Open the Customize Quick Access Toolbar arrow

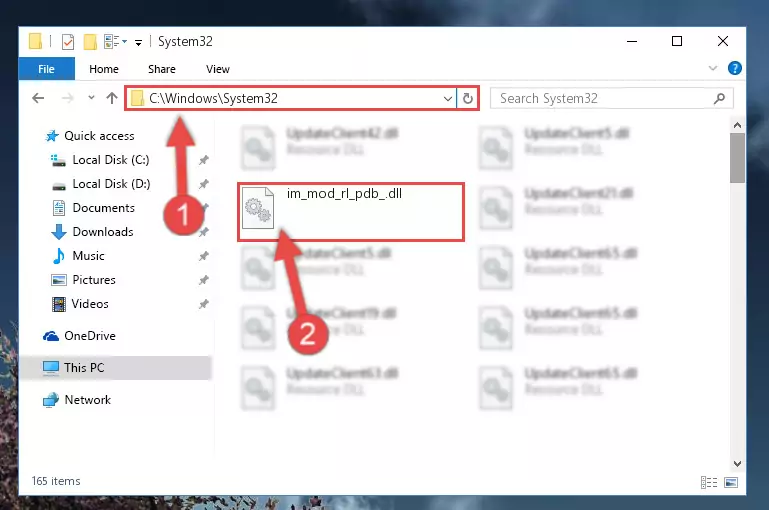[139, 43]
